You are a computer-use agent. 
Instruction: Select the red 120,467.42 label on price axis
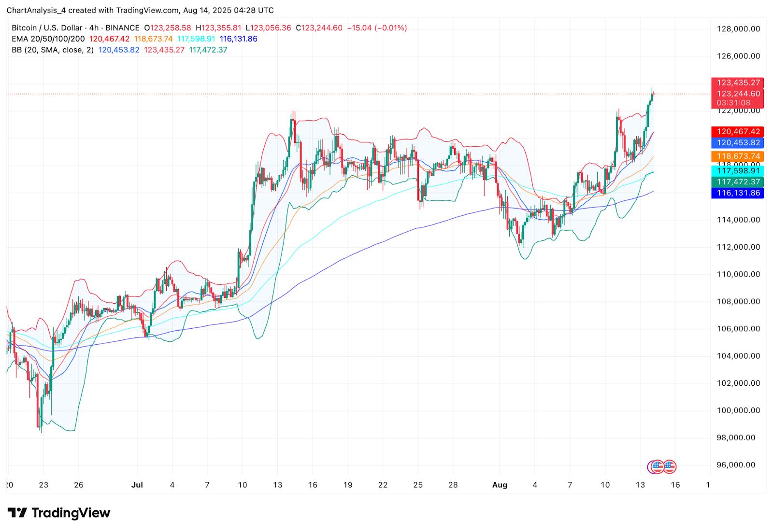737,131
